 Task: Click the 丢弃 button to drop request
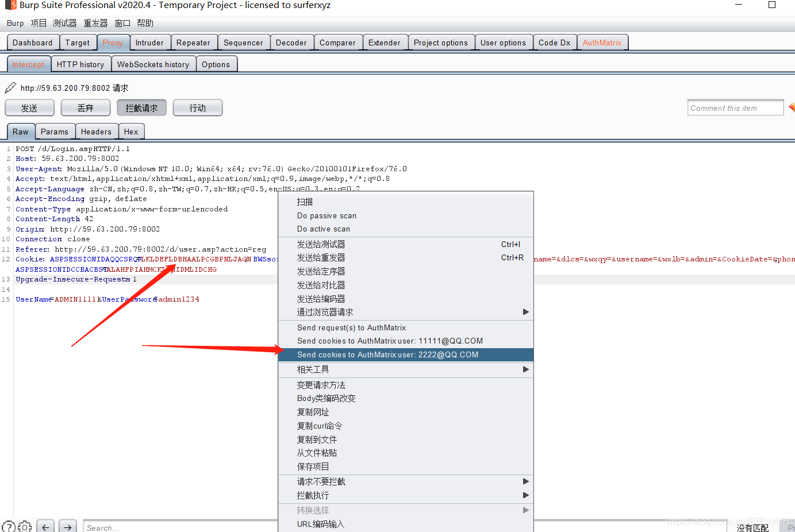[85, 107]
